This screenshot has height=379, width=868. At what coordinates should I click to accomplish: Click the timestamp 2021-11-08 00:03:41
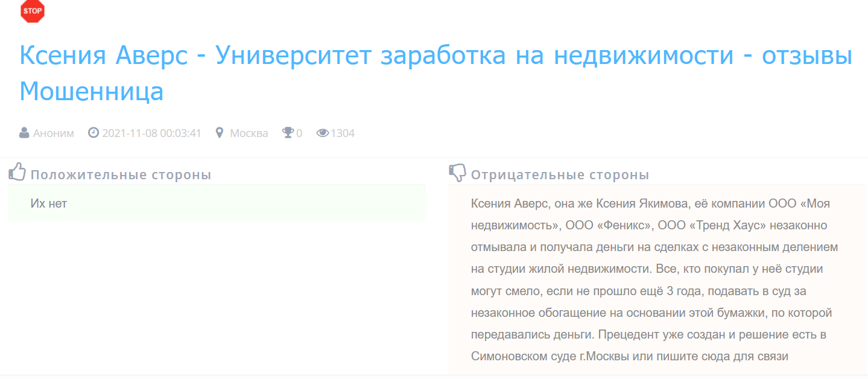coord(151,133)
